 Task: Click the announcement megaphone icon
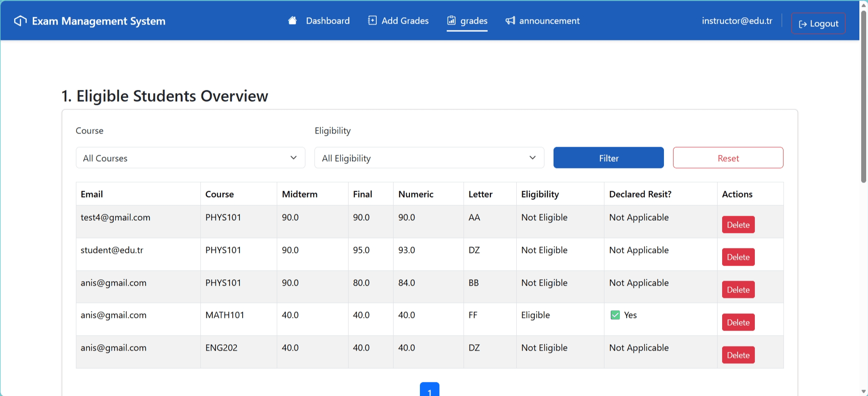(x=510, y=20)
